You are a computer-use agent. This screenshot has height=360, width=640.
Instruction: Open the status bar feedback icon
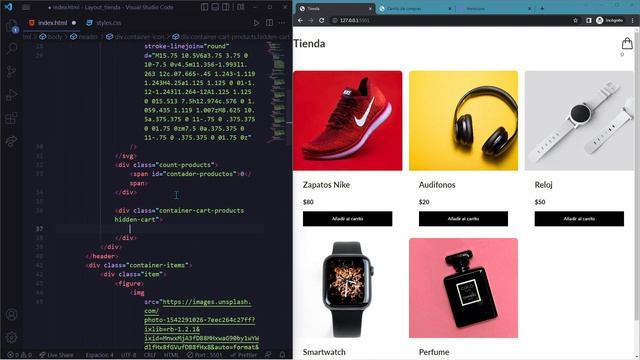pyautogui.click(x=268, y=355)
